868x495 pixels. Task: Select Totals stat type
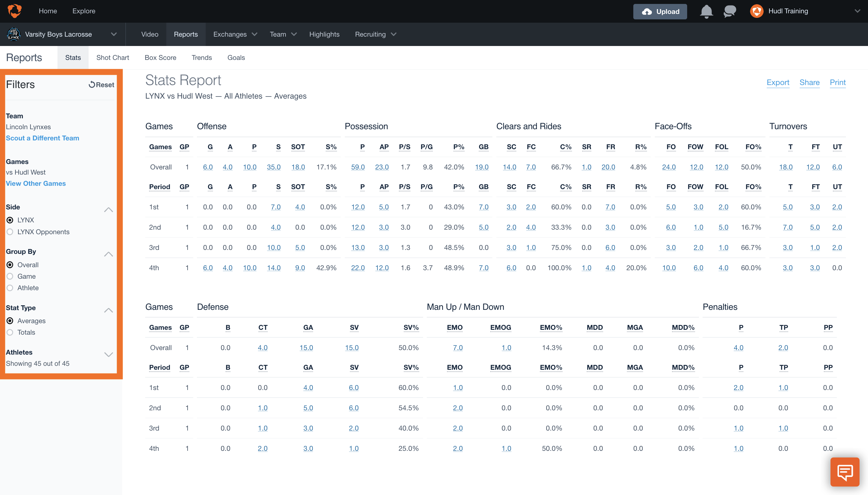(x=10, y=333)
